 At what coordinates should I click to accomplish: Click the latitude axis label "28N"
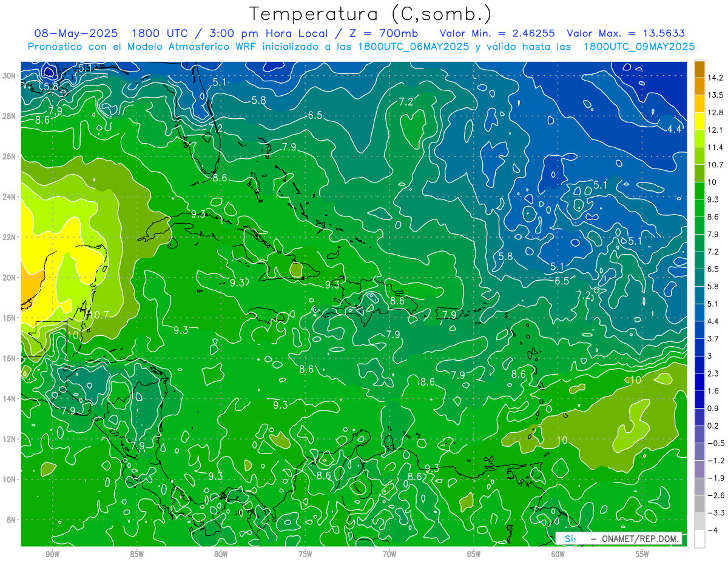click(x=10, y=116)
